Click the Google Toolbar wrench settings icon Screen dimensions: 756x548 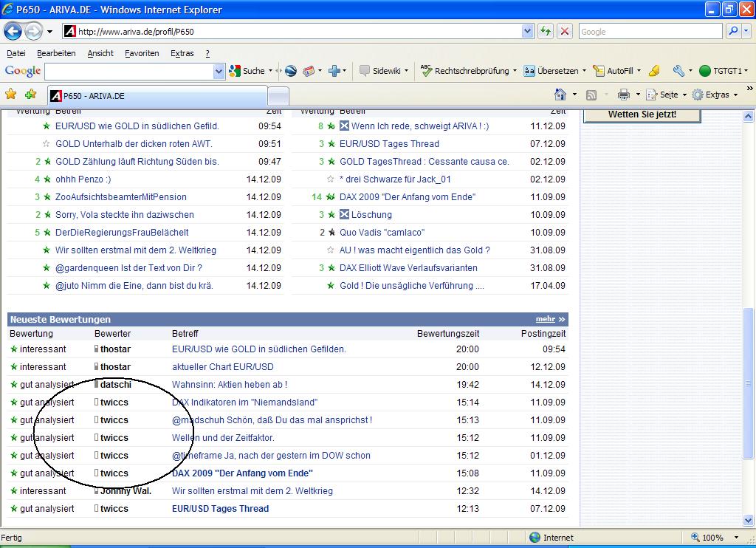pos(678,71)
